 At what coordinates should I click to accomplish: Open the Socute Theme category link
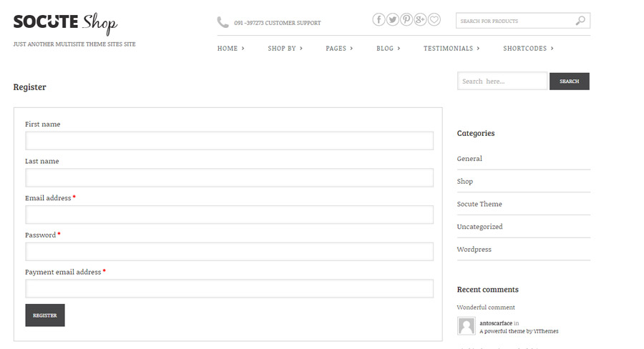pos(479,204)
